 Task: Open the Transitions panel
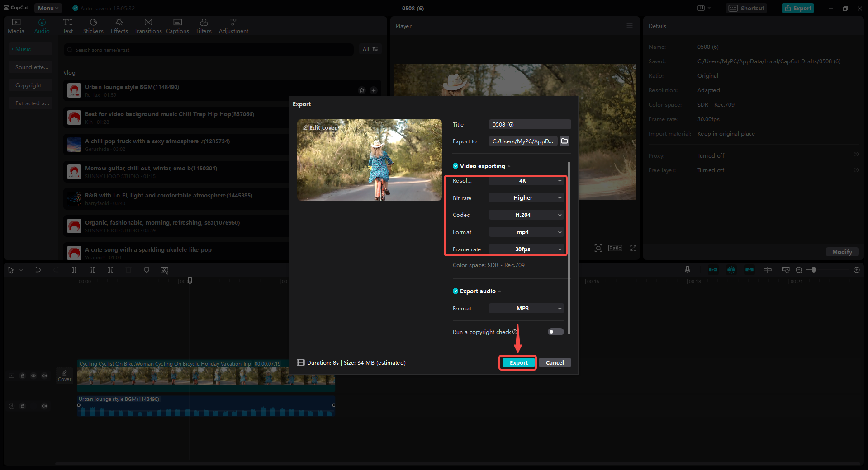(x=148, y=25)
